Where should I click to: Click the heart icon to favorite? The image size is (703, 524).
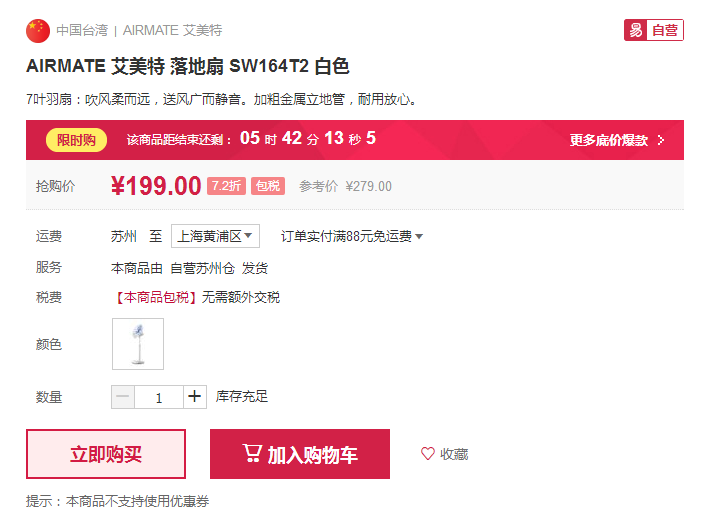pos(428,454)
